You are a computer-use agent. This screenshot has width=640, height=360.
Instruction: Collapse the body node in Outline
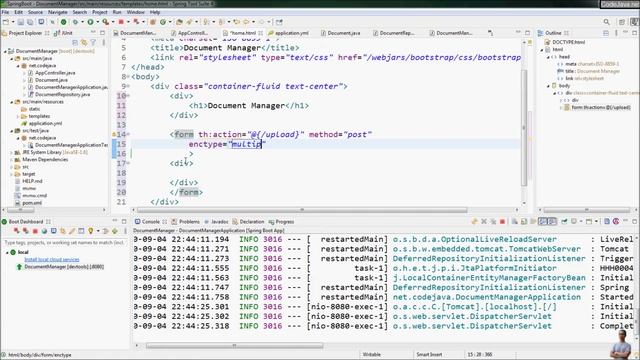[548, 86]
